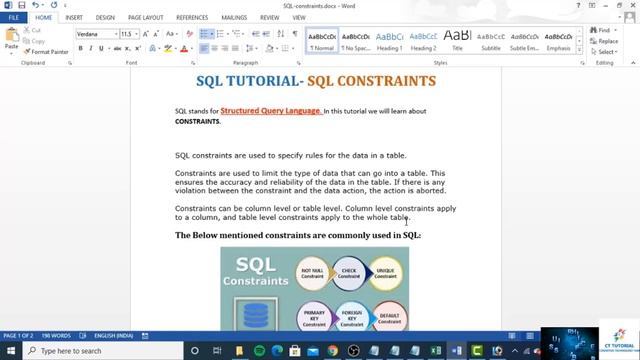The height and width of the screenshot is (360, 640).
Task: Clear all formatting with the eraser icon
Action: click(x=190, y=34)
